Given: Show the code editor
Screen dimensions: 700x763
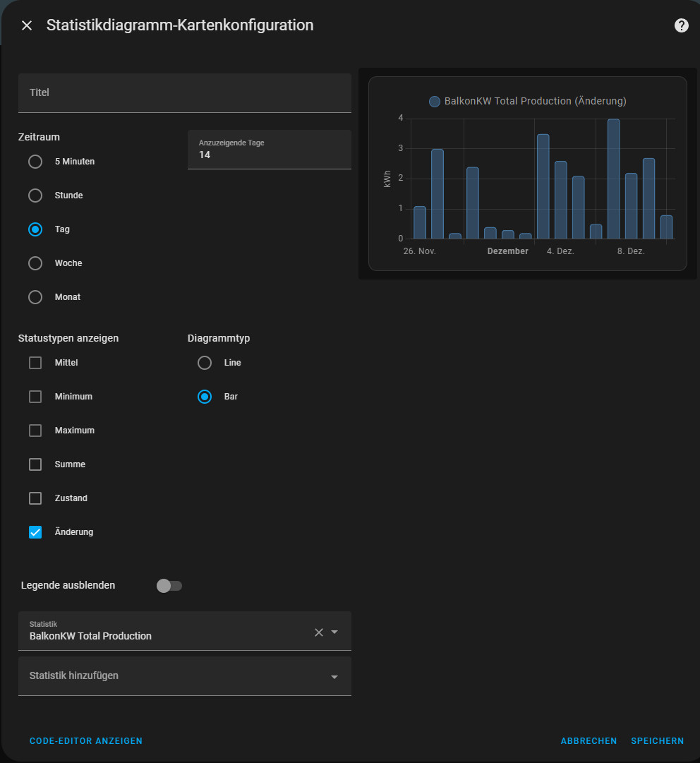Looking at the screenshot, I should (86, 741).
